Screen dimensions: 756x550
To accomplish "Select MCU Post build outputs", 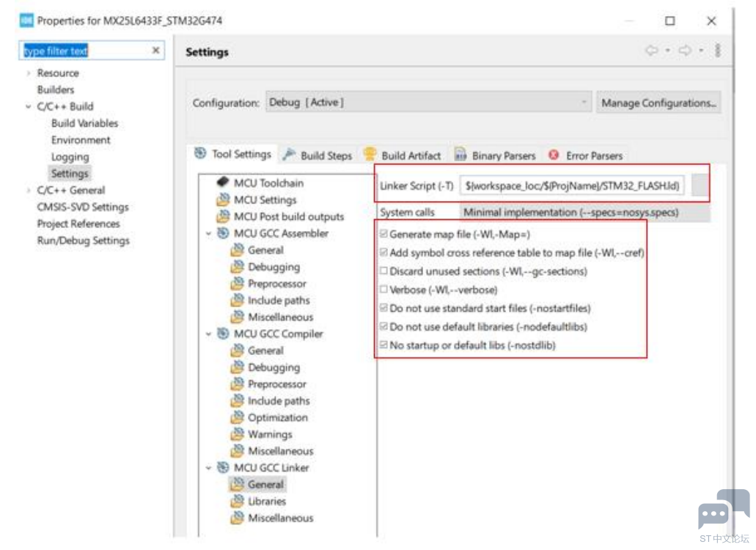I will 288,217.
